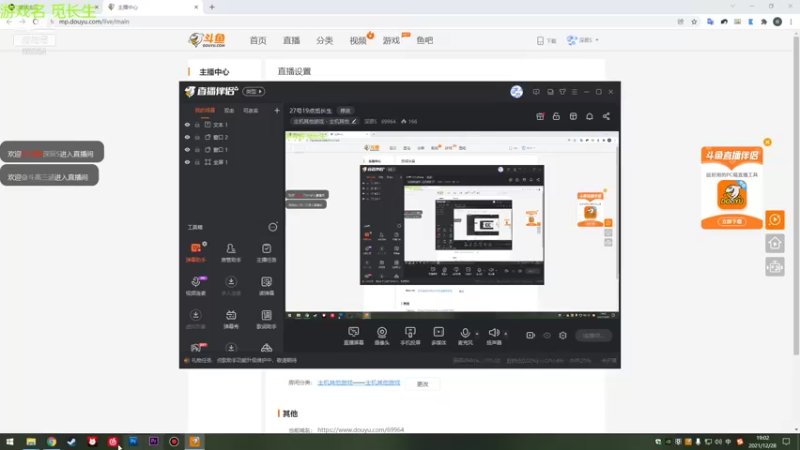
Task: Open the 虚拟形象 tool
Action: [196, 319]
